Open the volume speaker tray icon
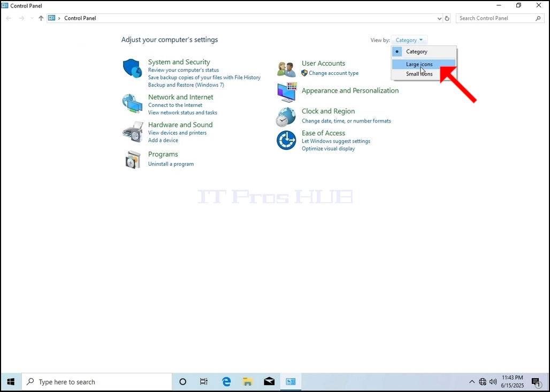 pos(493,382)
